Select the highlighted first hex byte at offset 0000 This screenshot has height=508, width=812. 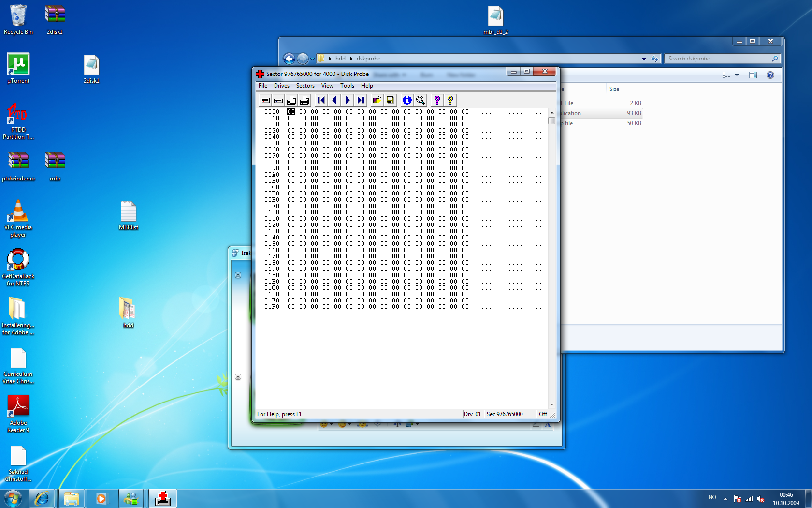coord(291,112)
